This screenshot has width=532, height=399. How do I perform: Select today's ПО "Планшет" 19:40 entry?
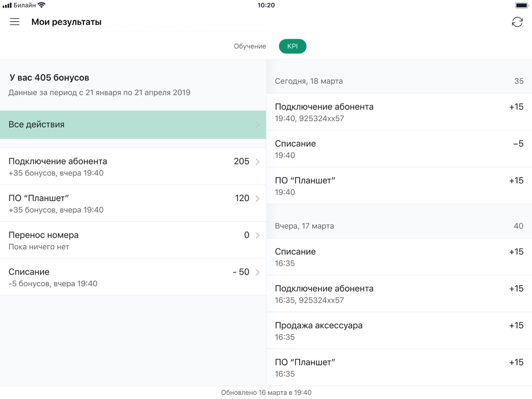(x=399, y=186)
